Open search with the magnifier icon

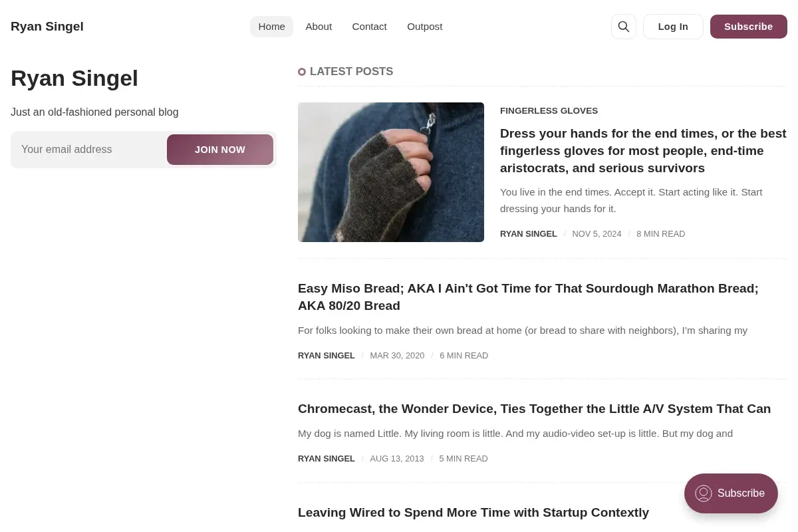click(623, 27)
